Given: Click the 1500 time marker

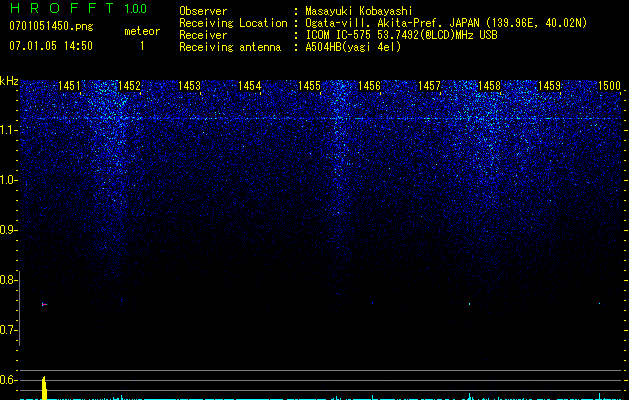Looking at the screenshot, I should coord(609,86).
